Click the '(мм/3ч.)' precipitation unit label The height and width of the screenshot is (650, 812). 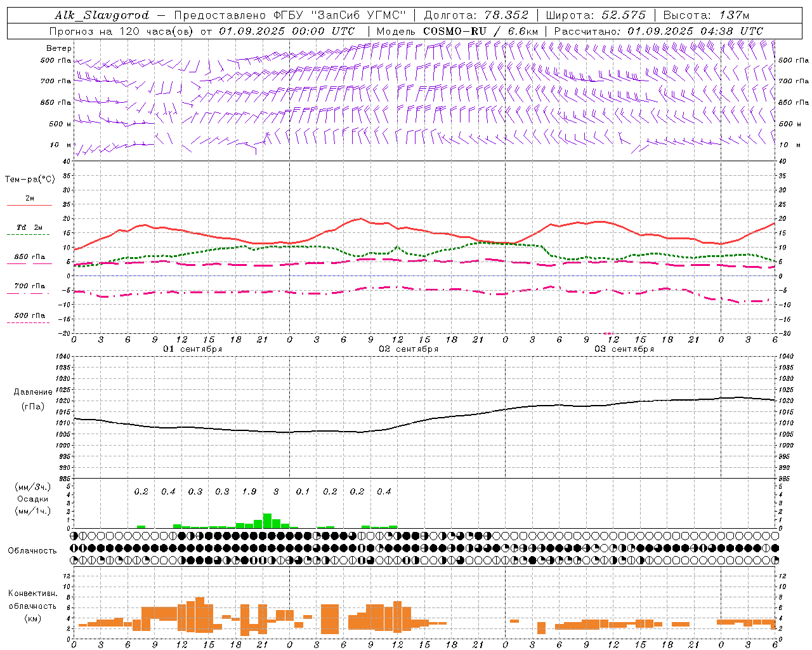tap(32, 487)
